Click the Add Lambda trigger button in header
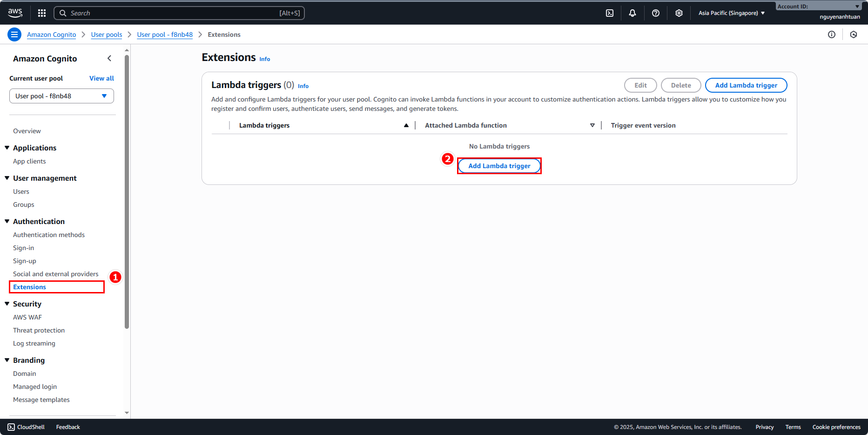The width and height of the screenshot is (868, 435). pos(746,85)
